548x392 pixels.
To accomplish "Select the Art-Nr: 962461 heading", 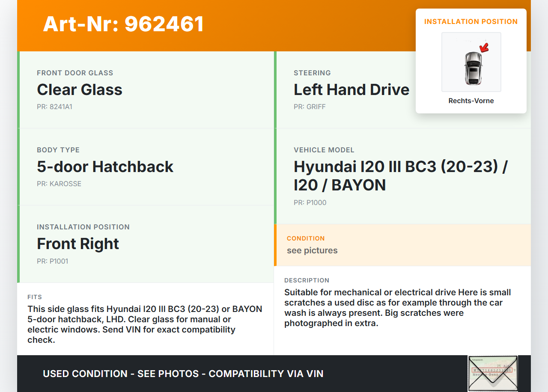I will pyautogui.click(x=123, y=24).
